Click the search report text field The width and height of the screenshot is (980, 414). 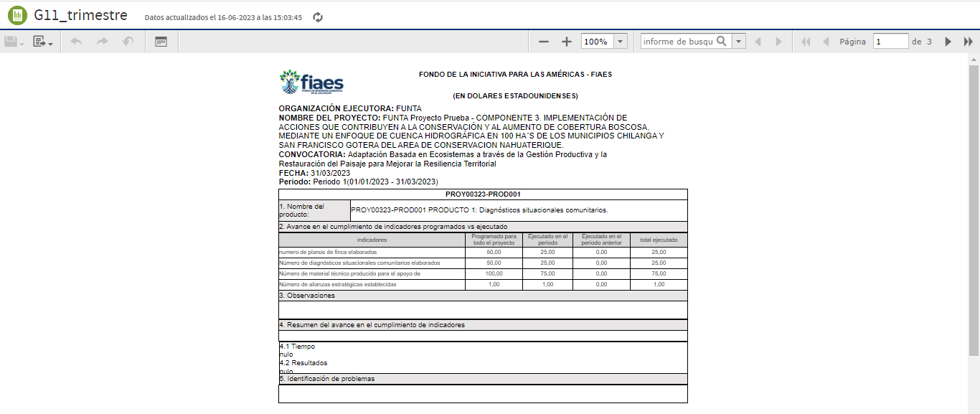click(x=677, y=42)
